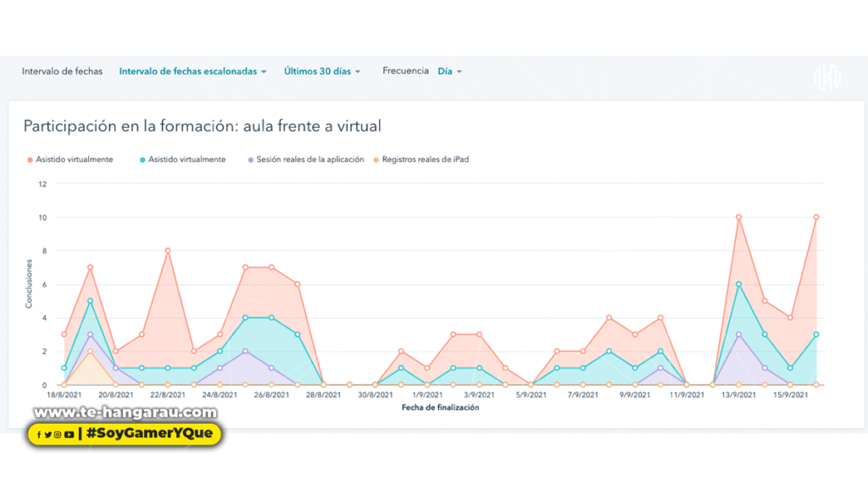Click the Fecha de finalización axis title

pyautogui.click(x=440, y=408)
